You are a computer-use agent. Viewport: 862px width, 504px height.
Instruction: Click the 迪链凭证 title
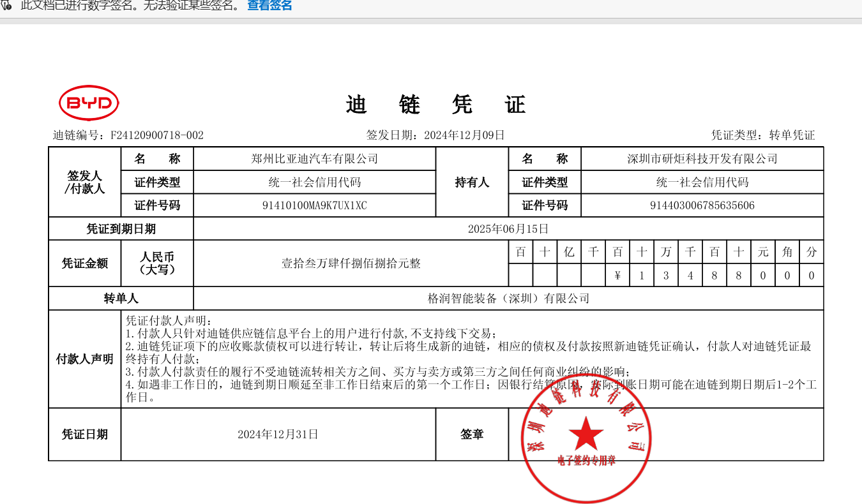tap(435, 105)
